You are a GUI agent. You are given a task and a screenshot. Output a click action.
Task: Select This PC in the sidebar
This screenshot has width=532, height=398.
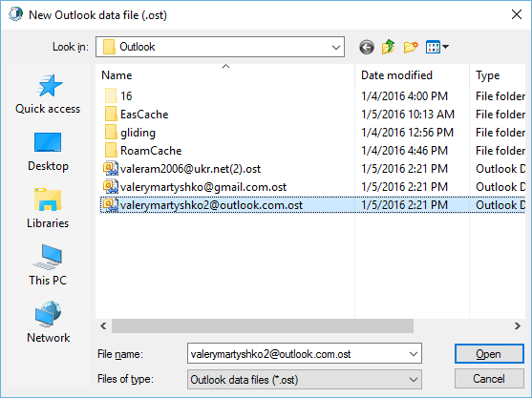tap(48, 265)
